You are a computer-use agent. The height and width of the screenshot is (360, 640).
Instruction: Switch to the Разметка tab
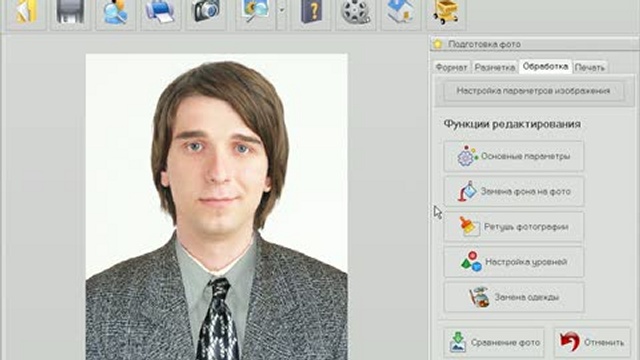coord(495,67)
